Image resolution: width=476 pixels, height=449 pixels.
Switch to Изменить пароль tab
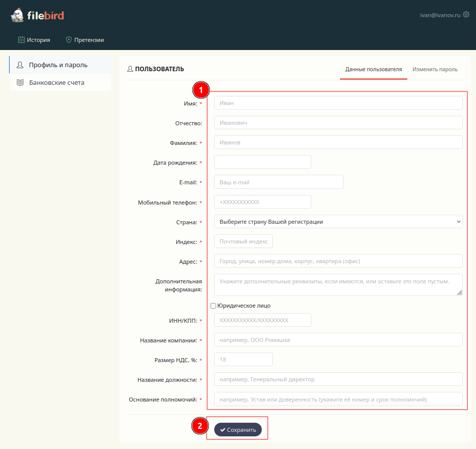tap(435, 69)
